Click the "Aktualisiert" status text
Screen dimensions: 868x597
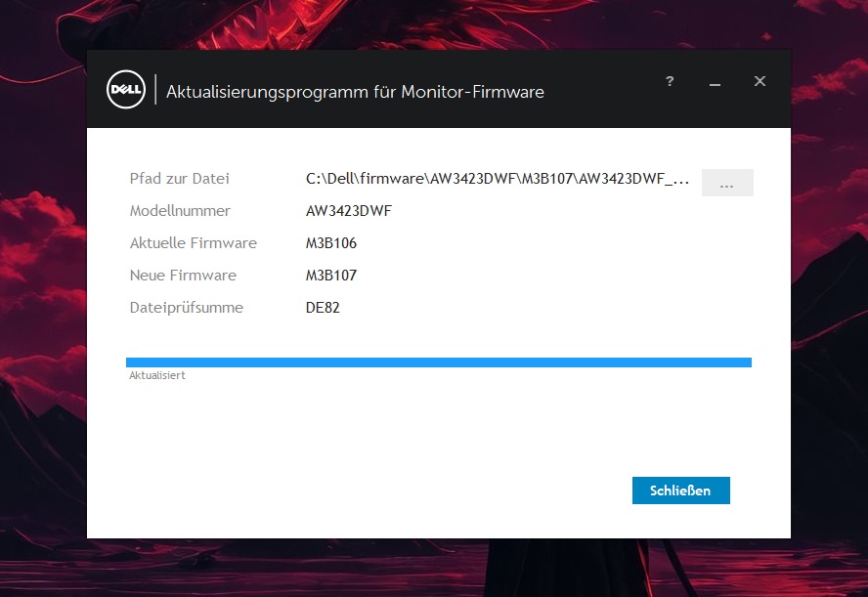[x=157, y=375]
